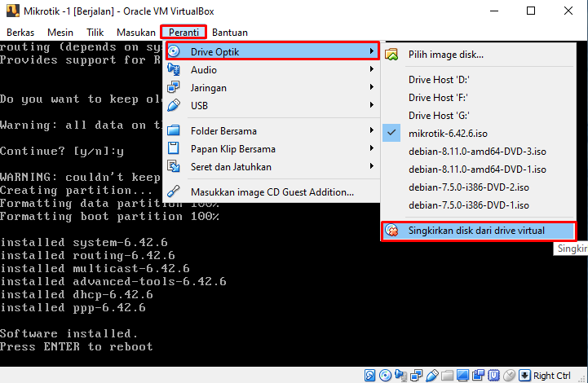Click the Singkirkan disk dari drive virtual label
The image size is (588, 383).
(x=476, y=231)
